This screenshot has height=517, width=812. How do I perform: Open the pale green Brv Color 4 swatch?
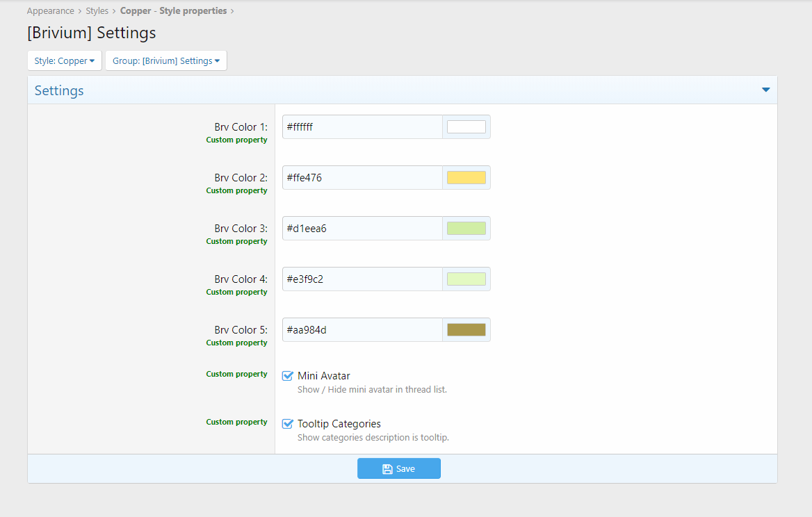466,279
